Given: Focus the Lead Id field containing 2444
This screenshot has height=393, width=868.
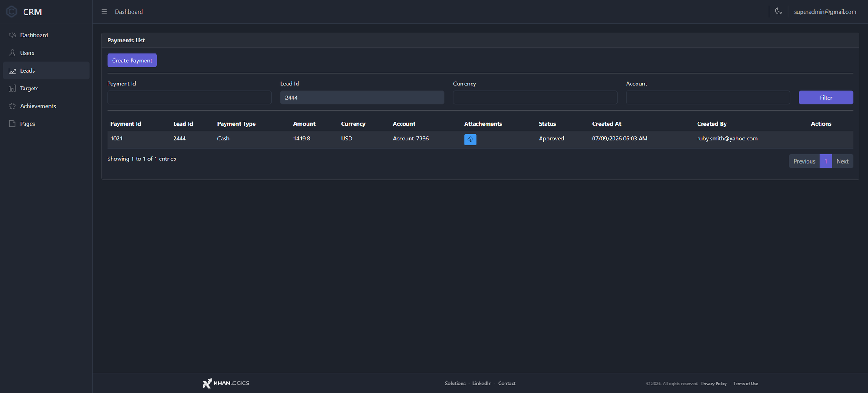Looking at the screenshot, I should pyautogui.click(x=362, y=98).
